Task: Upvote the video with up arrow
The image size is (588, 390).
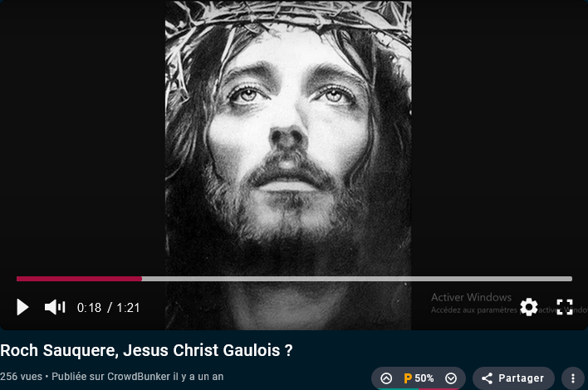Action: point(386,378)
